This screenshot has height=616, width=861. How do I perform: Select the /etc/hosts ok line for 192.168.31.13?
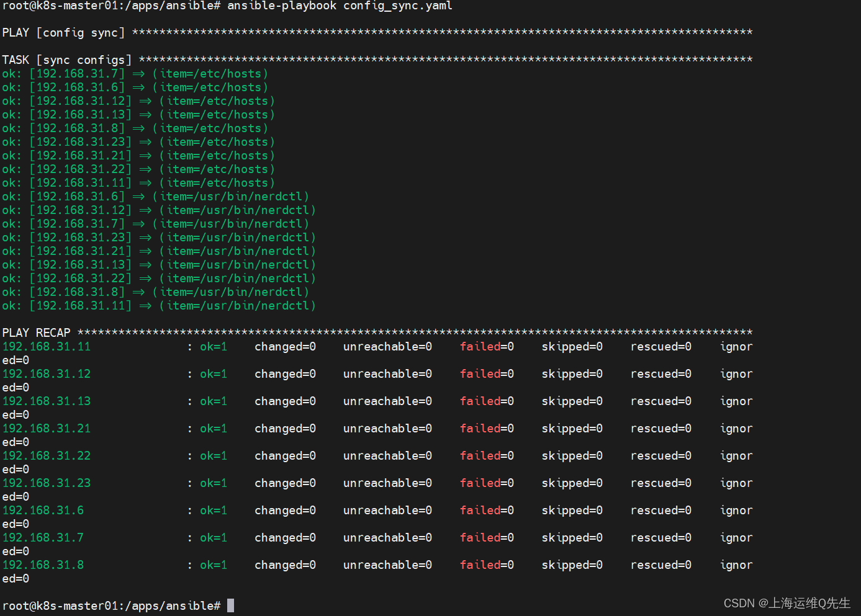[138, 115]
